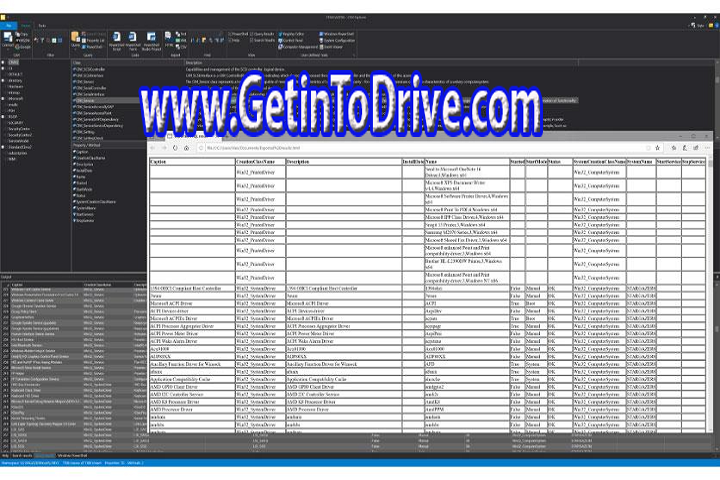The width and height of the screenshot is (720, 480).
Task: Export results as XML
Action: [181, 40]
